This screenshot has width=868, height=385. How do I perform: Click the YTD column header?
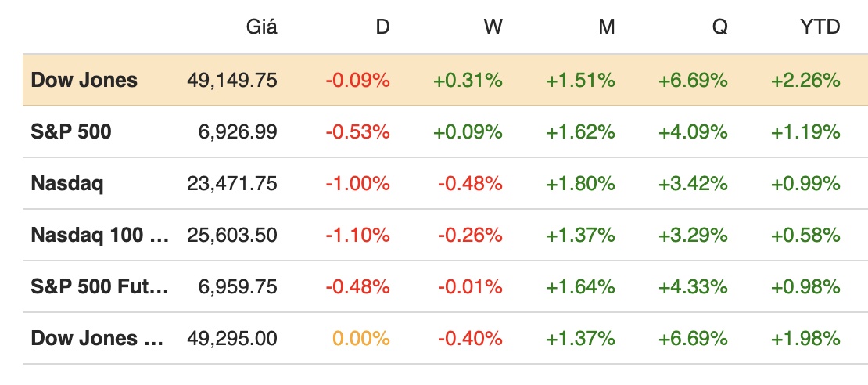[x=820, y=27]
